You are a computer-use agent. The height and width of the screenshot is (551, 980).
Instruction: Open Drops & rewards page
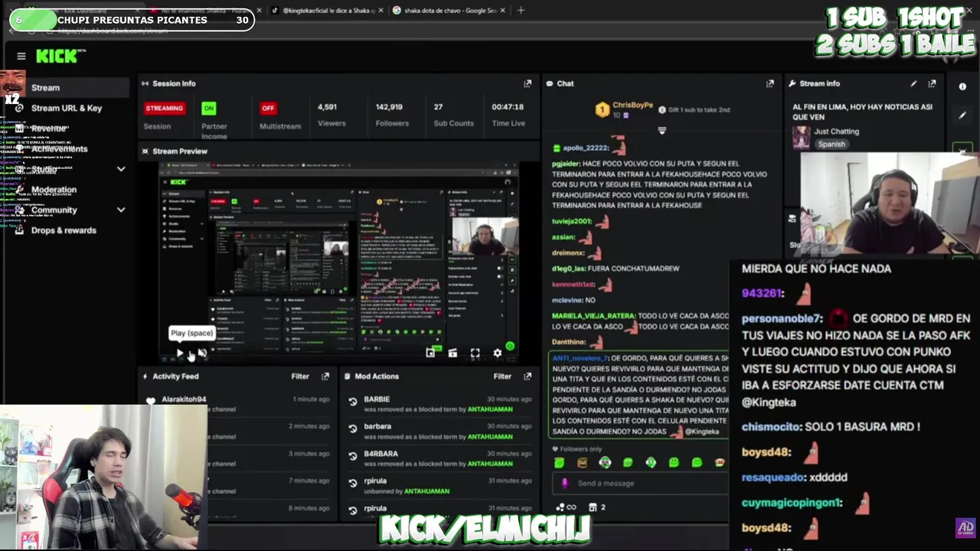64,230
